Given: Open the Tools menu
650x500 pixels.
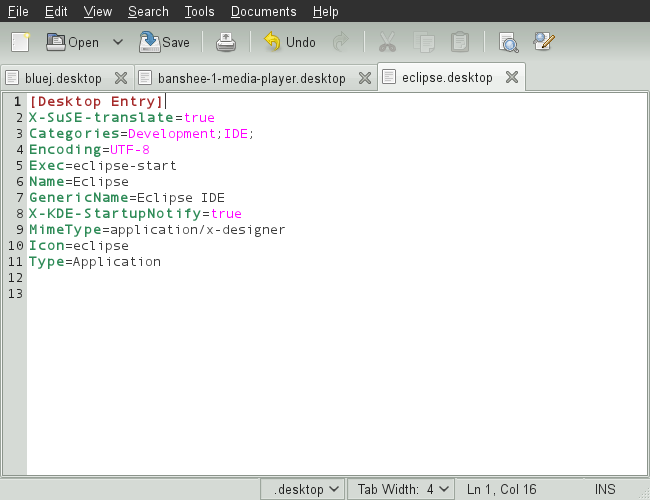Looking at the screenshot, I should point(199,11).
